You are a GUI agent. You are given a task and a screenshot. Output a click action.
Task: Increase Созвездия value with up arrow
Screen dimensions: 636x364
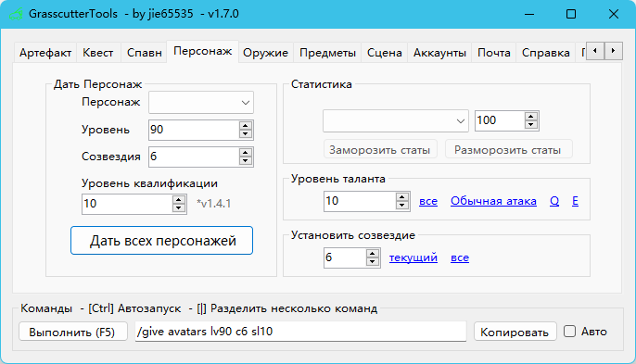click(245, 153)
